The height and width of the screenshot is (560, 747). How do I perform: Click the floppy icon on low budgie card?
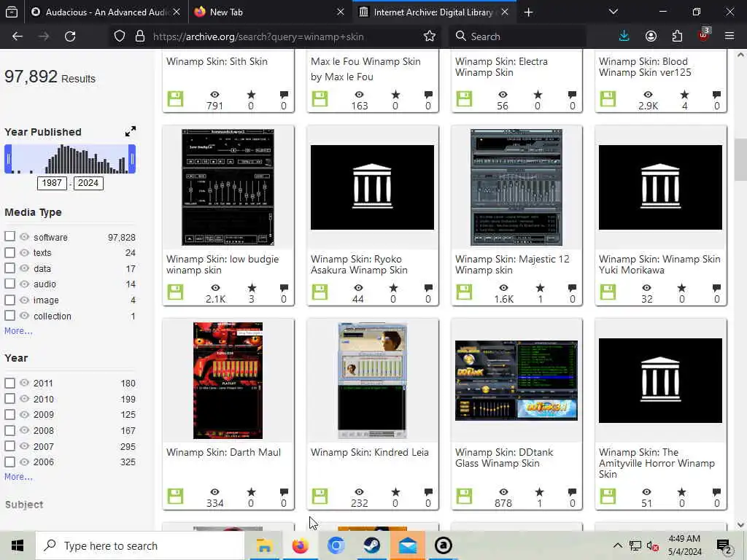(175, 292)
